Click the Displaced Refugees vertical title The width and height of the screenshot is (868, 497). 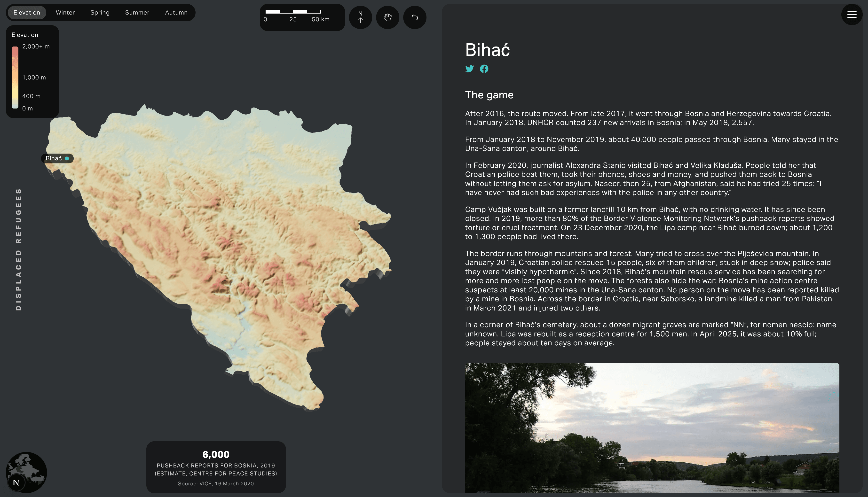tap(18, 249)
